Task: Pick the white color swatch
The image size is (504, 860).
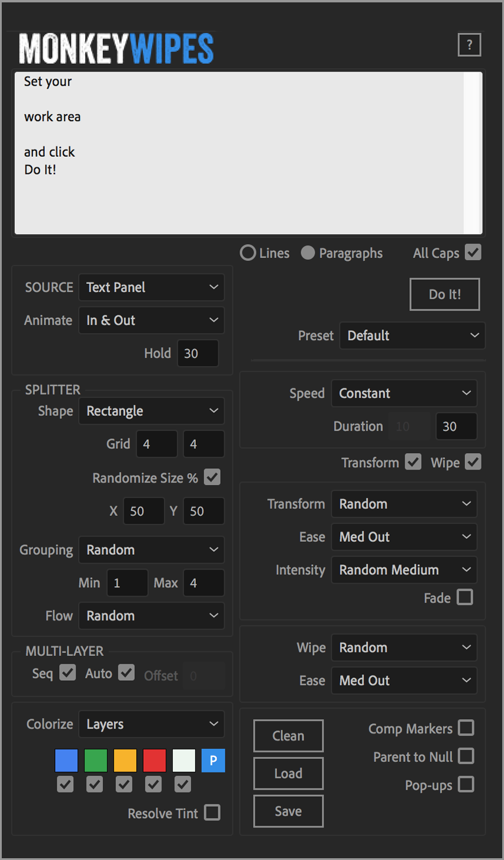Action: click(183, 761)
